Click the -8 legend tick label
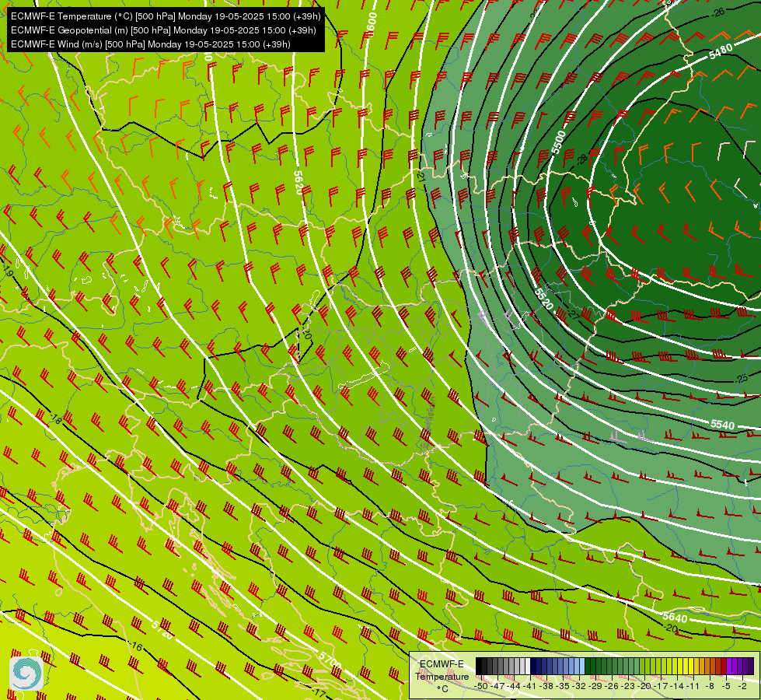Viewport: 761px width, 700px height. tap(710, 686)
